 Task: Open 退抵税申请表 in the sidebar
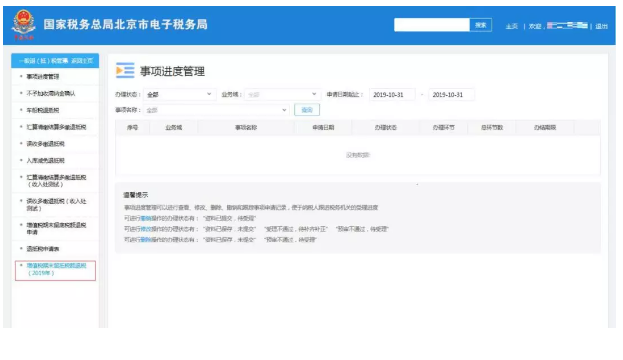(43, 249)
